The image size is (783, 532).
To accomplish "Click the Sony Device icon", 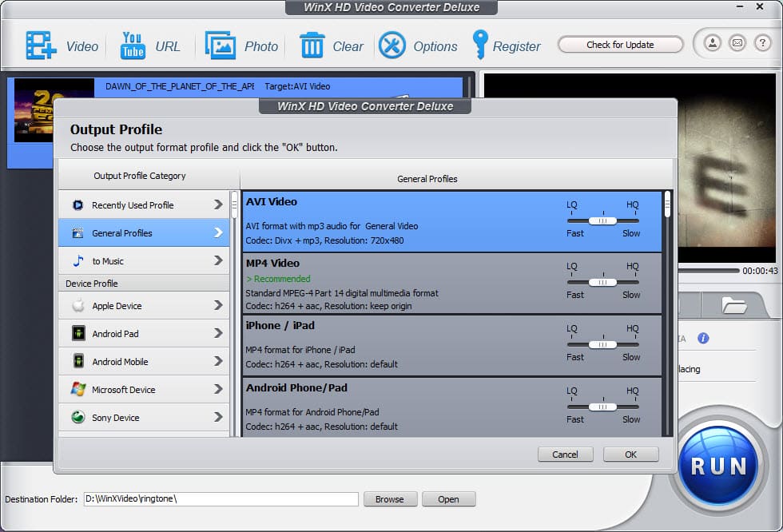I will coord(78,417).
